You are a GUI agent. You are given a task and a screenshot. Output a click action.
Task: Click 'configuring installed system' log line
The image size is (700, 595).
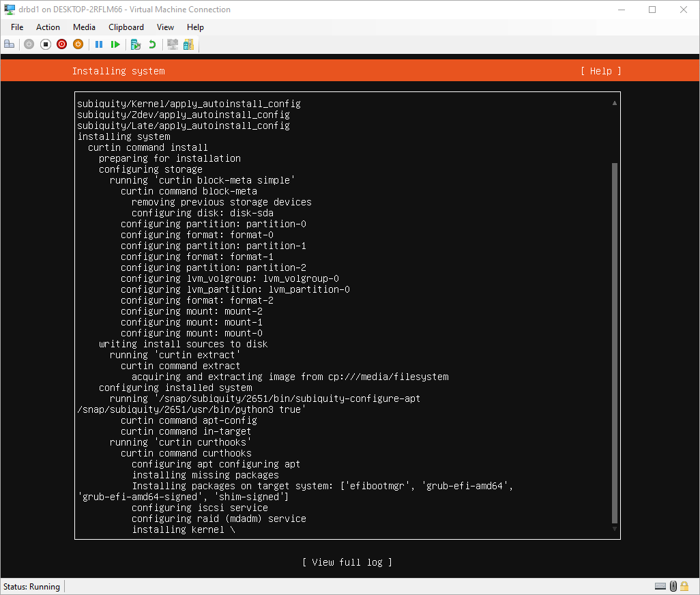pyautogui.click(x=175, y=388)
